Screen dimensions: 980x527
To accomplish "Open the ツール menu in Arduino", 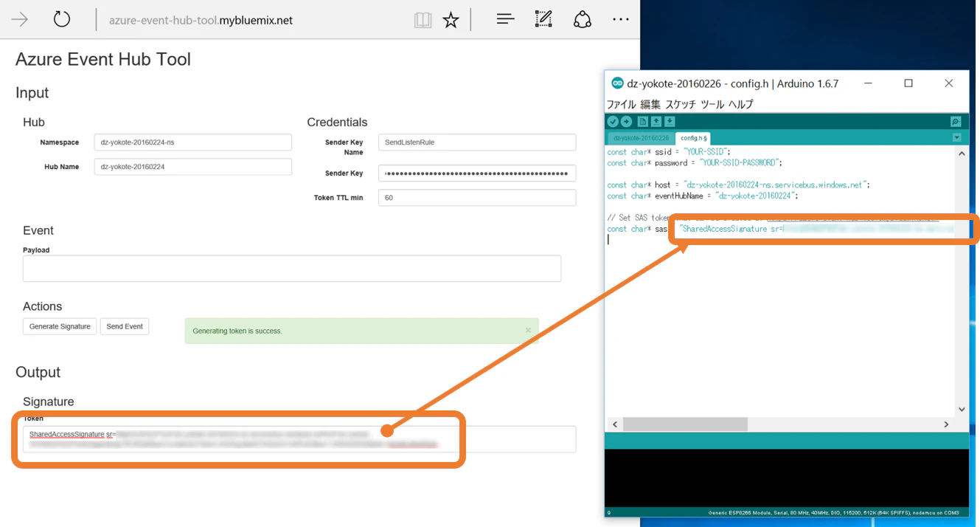I will 712,104.
